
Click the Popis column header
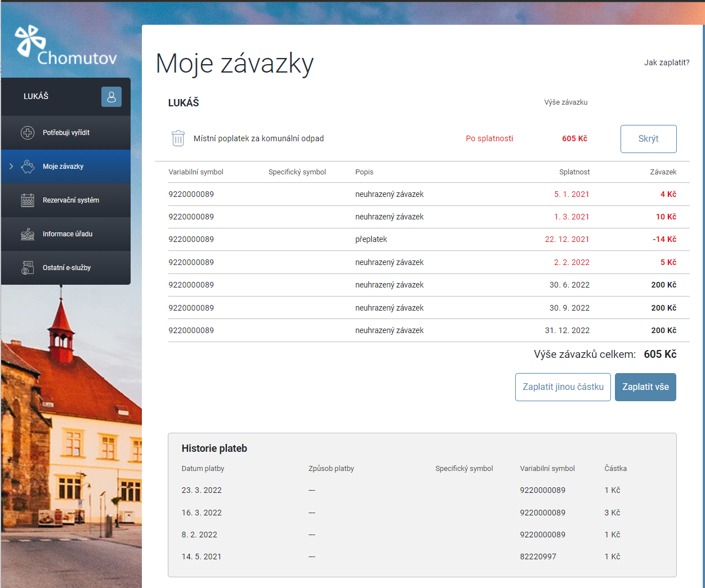tap(364, 172)
